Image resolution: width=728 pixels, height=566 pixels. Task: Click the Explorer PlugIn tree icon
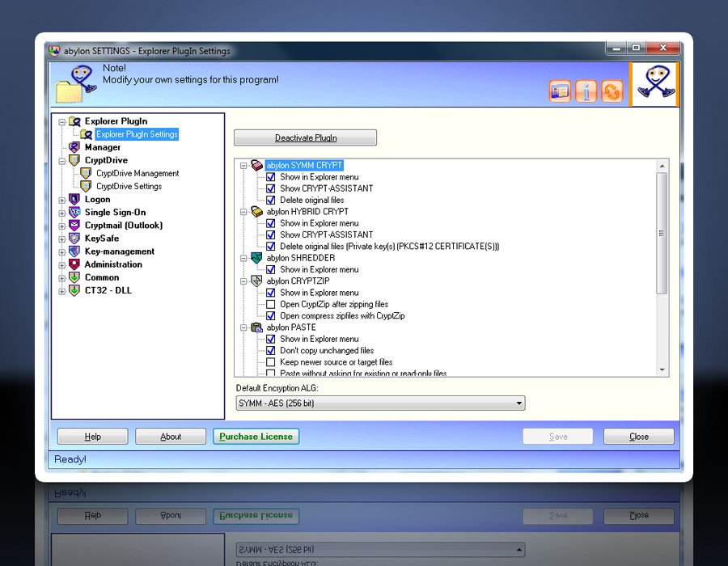point(74,121)
